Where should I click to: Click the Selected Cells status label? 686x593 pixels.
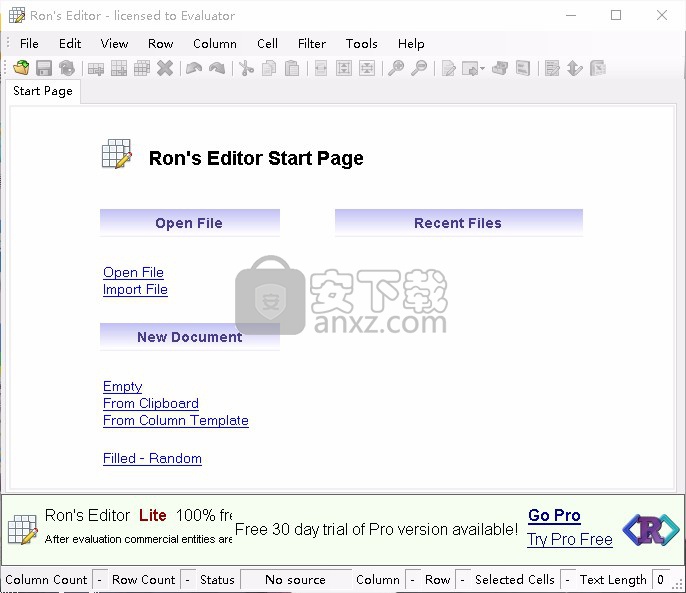click(x=515, y=580)
